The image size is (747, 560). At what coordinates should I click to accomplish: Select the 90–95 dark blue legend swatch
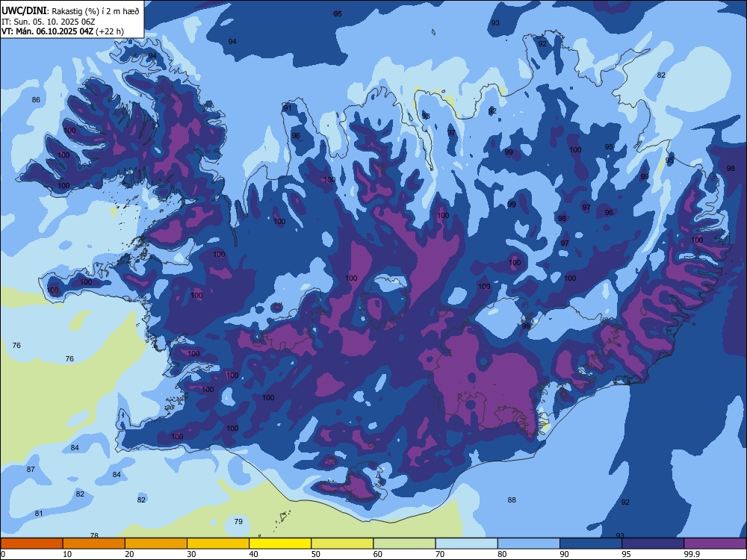[591, 544]
